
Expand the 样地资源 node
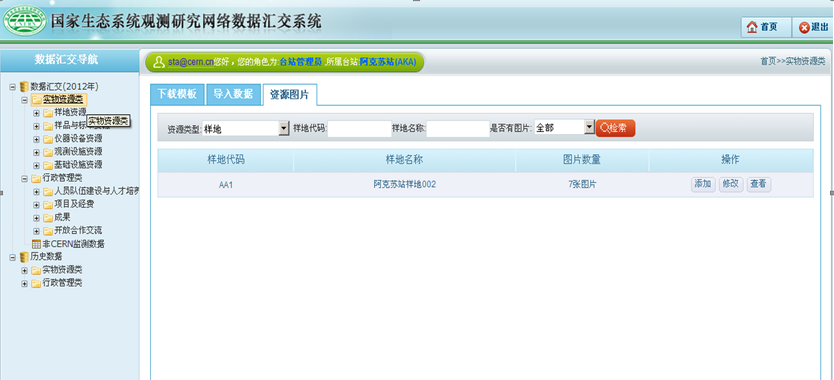click(37, 113)
